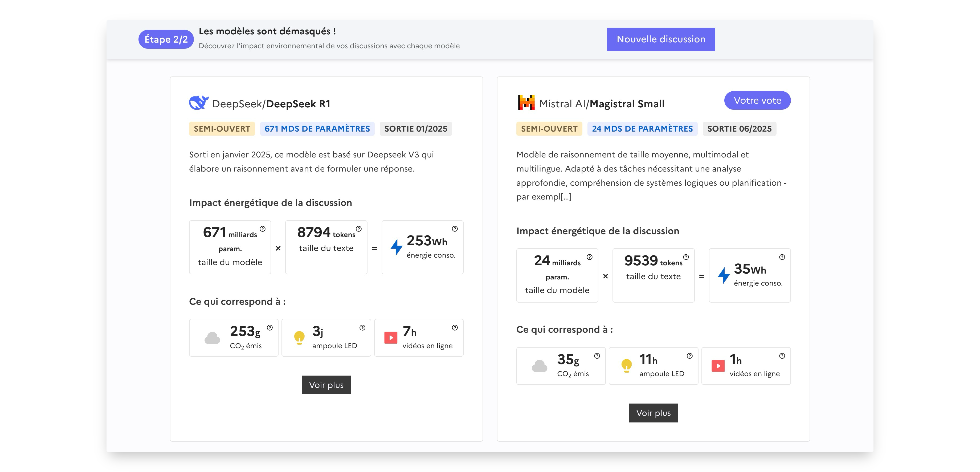Open help icon for 24 milliards param.
The image size is (980, 472).
pos(590,257)
